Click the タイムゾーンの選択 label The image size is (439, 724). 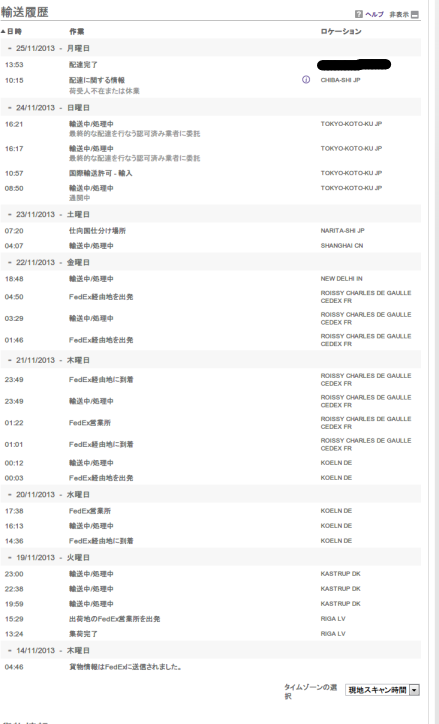(310, 691)
